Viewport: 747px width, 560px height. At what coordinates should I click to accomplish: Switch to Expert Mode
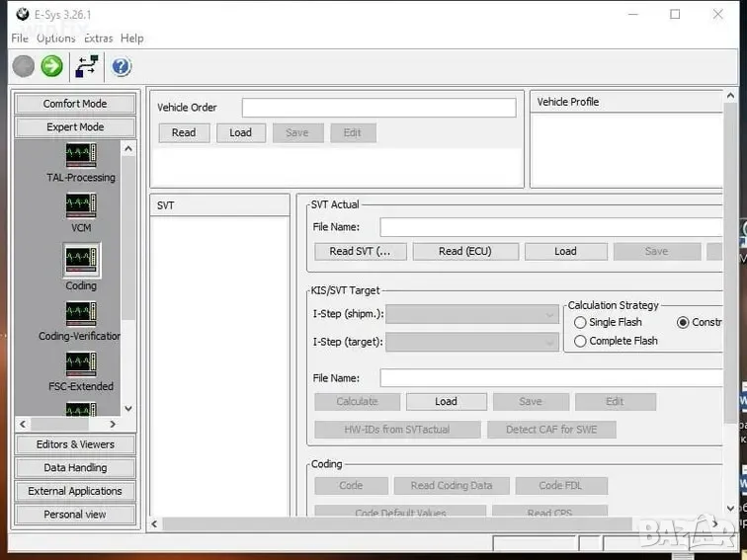[75, 127]
